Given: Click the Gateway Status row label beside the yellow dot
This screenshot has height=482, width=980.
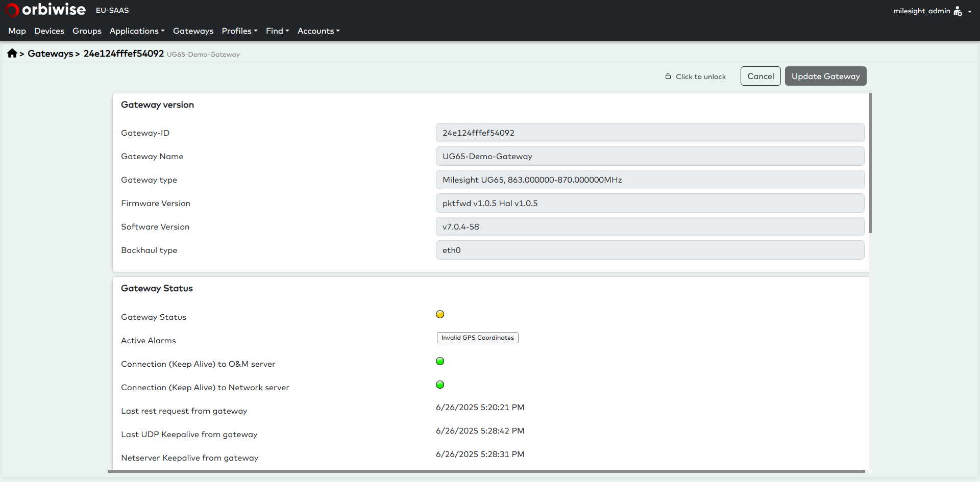Looking at the screenshot, I should (x=154, y=317).
